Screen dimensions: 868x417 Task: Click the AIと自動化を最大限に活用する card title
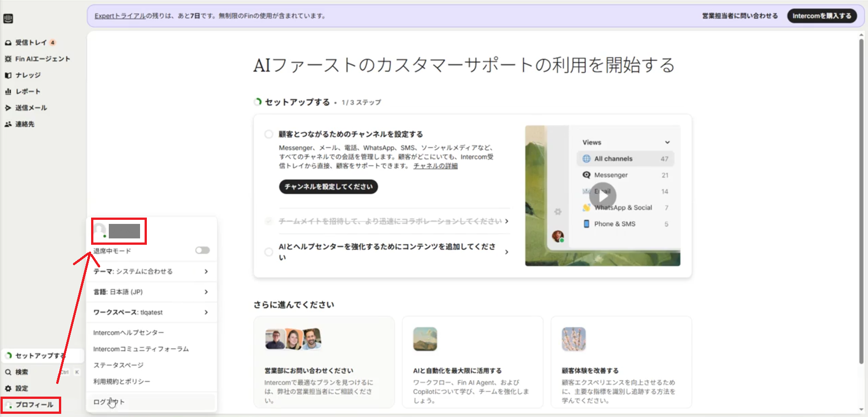457,371
